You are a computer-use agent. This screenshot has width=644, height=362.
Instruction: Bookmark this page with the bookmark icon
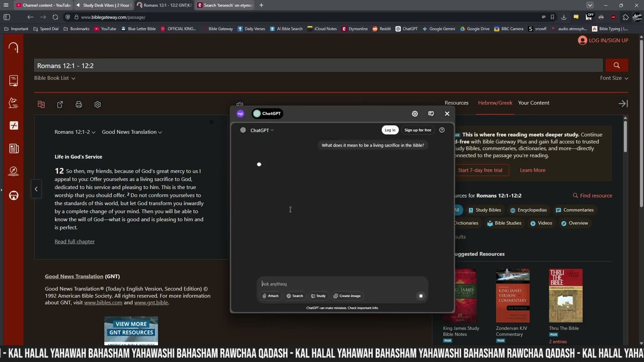[552, 17]
